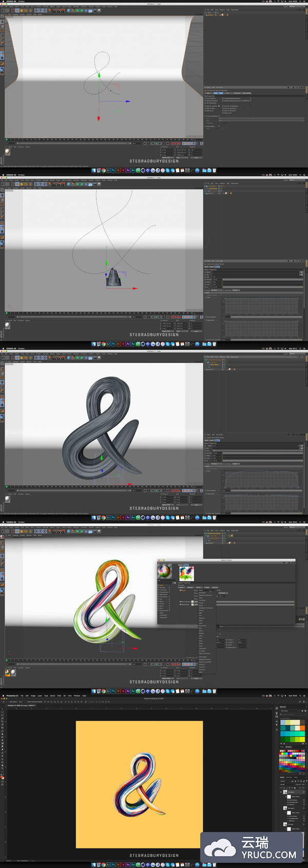Click Lightroom icon in dock below Photoshop window

[108, 864]
